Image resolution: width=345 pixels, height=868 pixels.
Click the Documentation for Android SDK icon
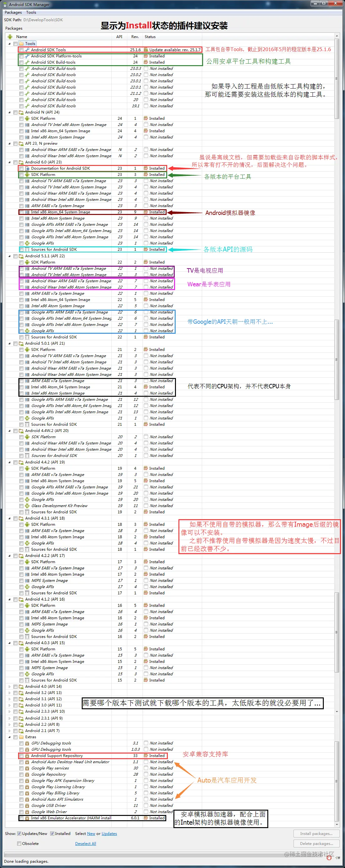click(27, 168)
